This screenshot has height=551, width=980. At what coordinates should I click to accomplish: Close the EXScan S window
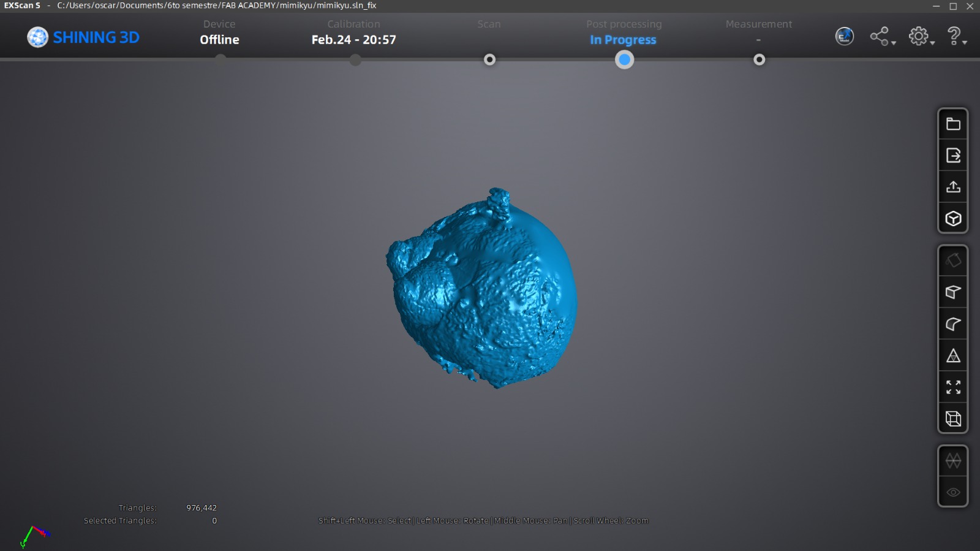point(970,6)
